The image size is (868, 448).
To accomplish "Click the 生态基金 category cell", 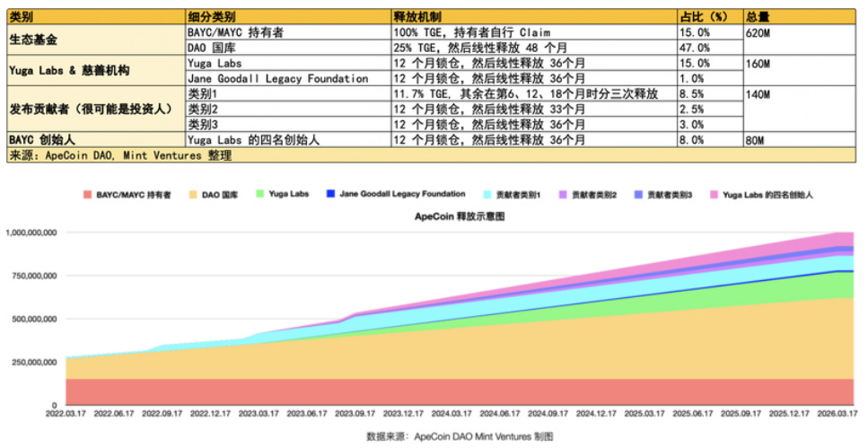I will 96,40.
